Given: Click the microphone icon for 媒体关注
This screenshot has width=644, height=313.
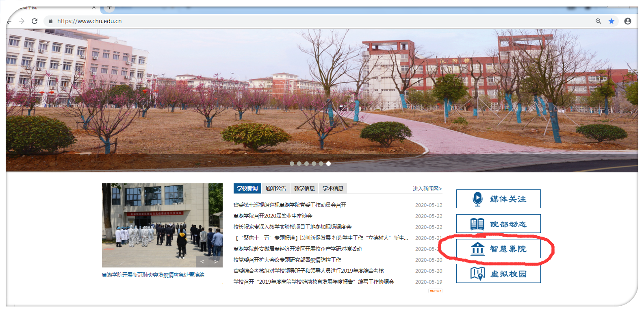Looking at the screenshot, I should pyautogui.click(x=477, y=199).
